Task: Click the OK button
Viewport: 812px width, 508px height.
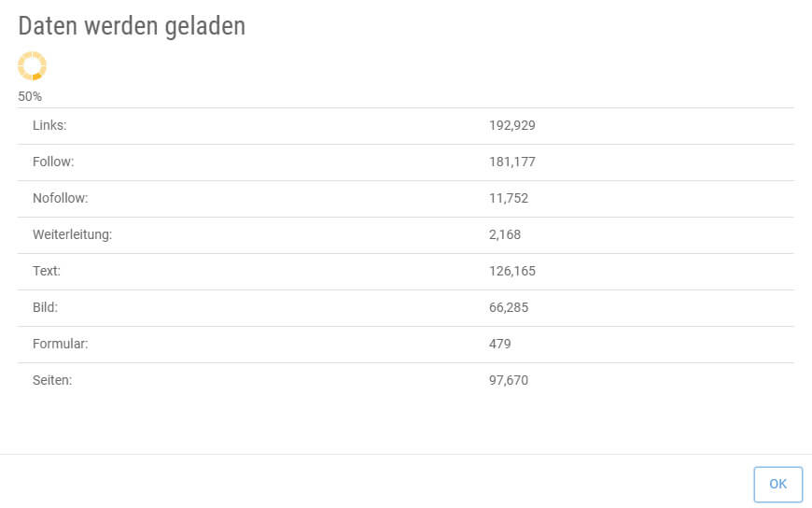Action: (777, 485)
